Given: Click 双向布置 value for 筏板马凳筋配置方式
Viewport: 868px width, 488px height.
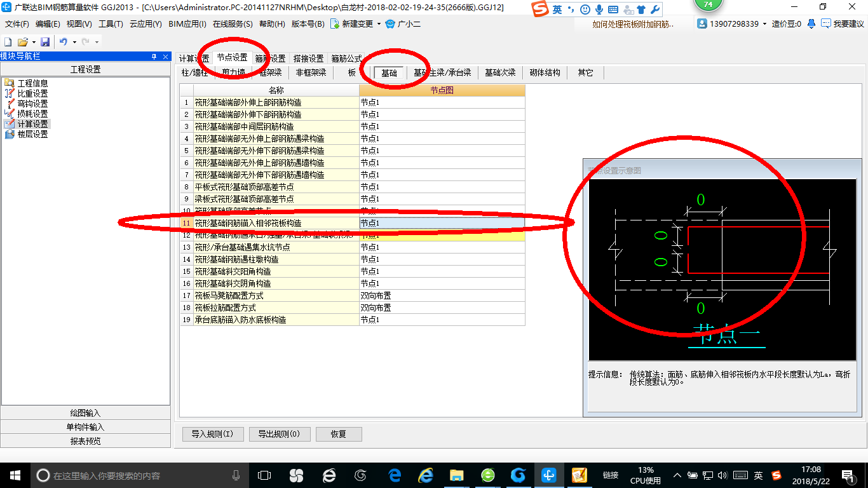Looking at the screenshot, I should 442,295.
